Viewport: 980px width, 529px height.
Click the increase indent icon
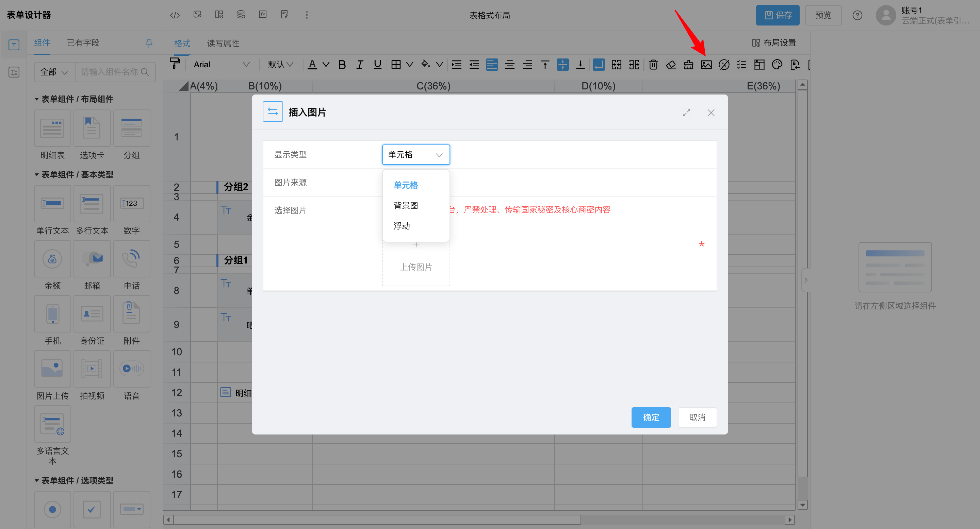point(456,65)
